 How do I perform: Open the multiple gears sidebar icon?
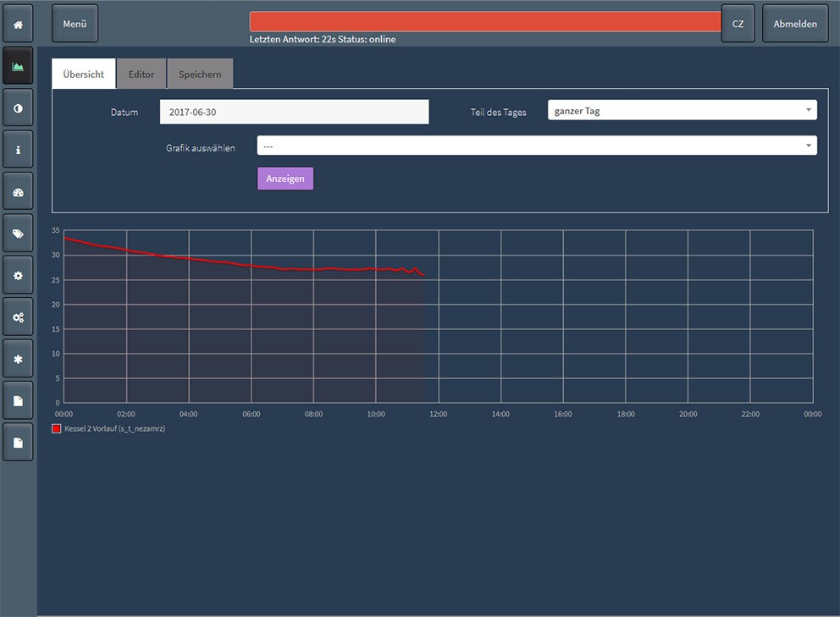[18, 317]
